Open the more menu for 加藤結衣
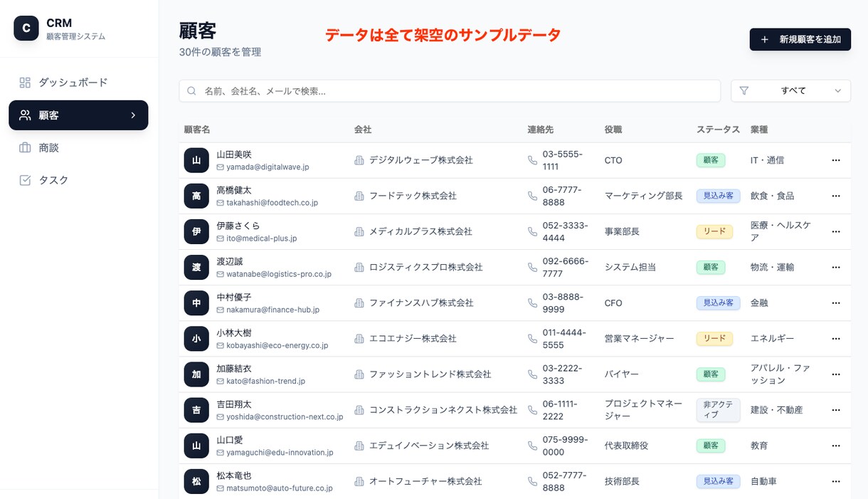Screen dimensions: 868x499 click(x=836, y=374)
